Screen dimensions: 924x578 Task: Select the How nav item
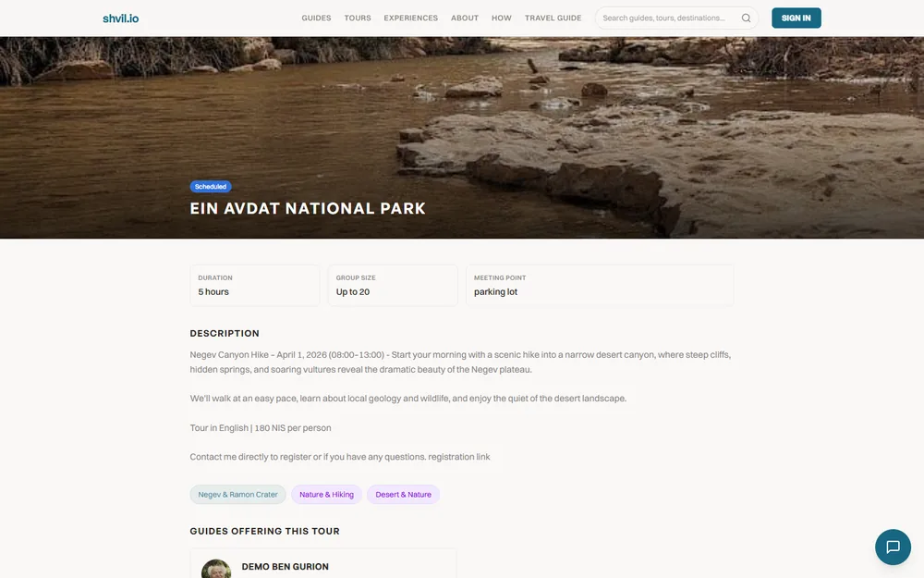(502, 18)
